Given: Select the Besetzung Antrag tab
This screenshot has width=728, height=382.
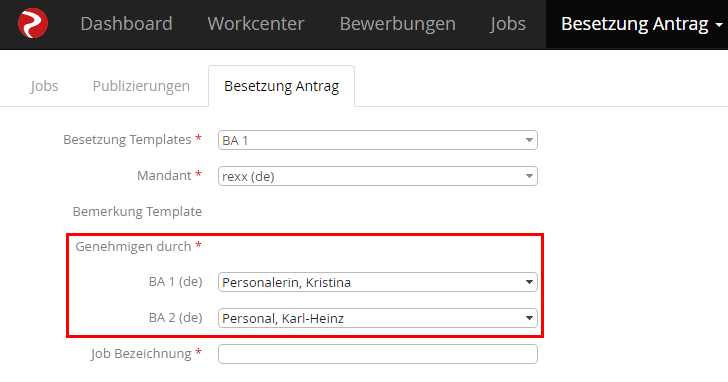Looking at the screenshot, I should [x=281, y=86].
